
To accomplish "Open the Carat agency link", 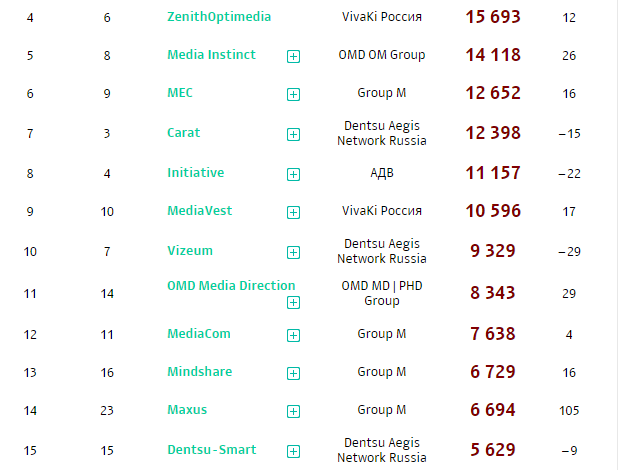I will pyautogui.click(x=183, y=133).
